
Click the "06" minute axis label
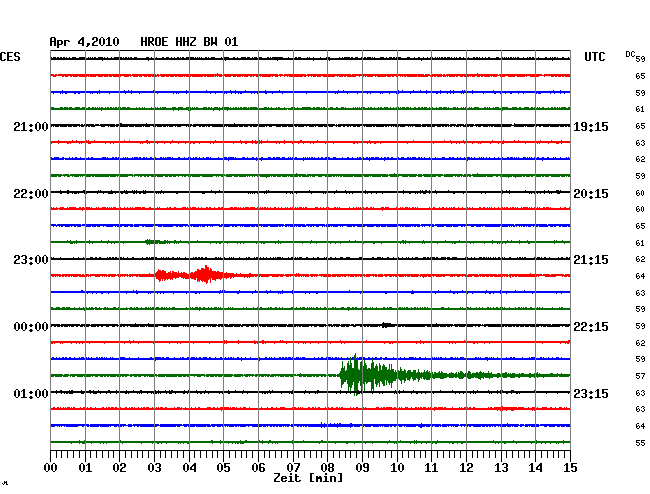pos(258,467)
